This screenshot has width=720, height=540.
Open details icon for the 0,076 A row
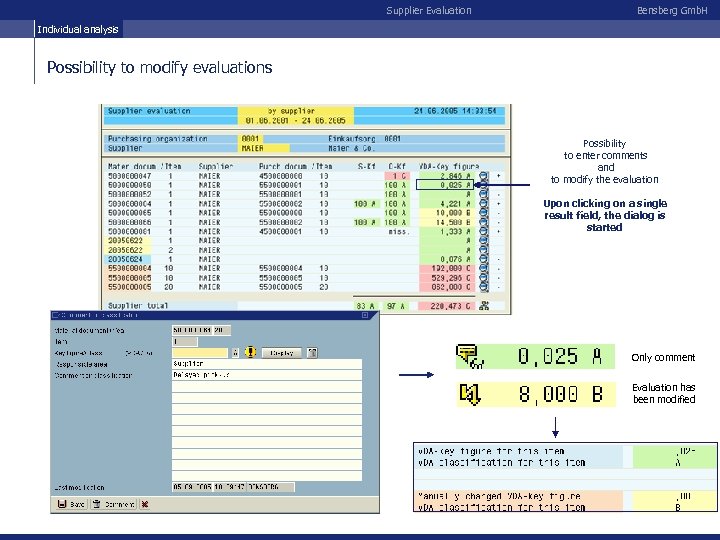[484, 259]
